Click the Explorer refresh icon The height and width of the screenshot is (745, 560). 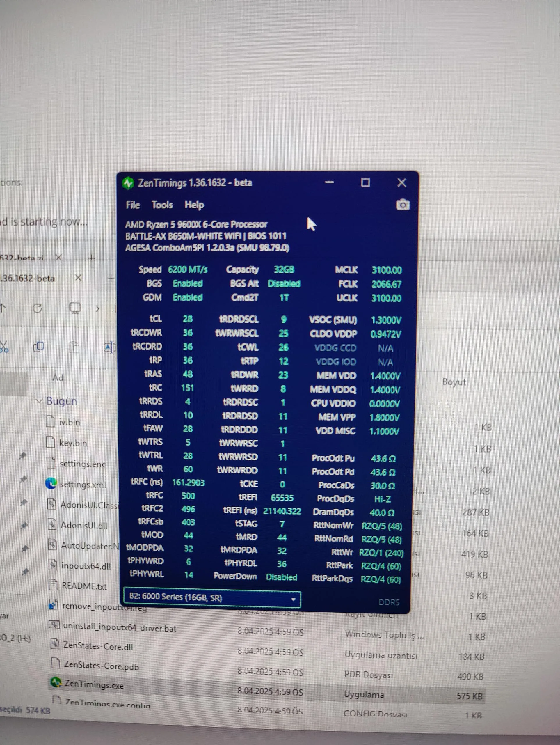coord(37,308)
